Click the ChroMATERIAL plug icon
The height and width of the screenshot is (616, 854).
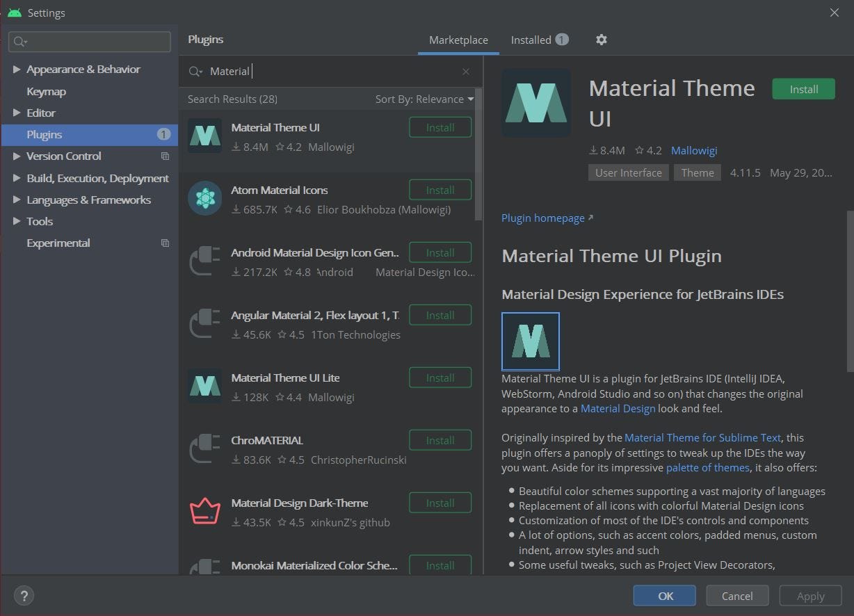pos(205,448)
